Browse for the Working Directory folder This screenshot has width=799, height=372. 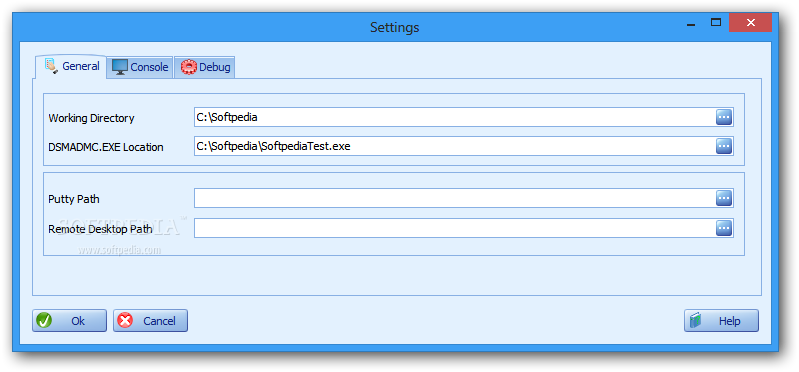tap(724, 117)
